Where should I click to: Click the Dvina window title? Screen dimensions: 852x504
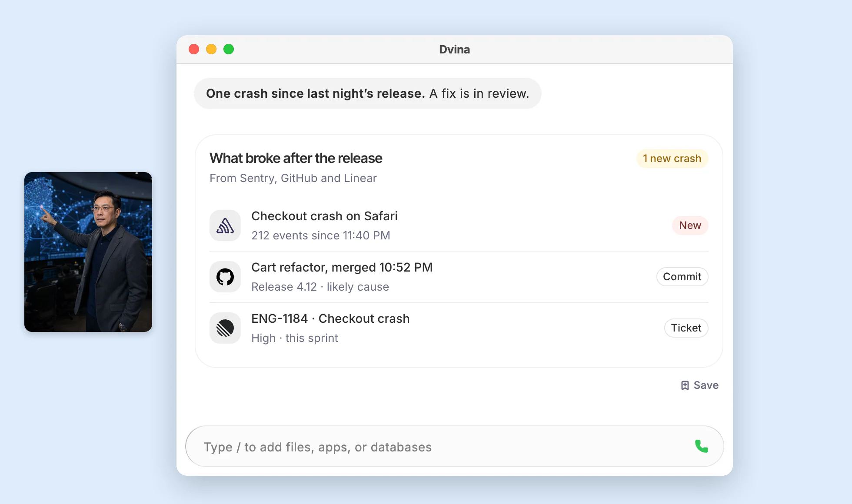click(x=454, y=50)
